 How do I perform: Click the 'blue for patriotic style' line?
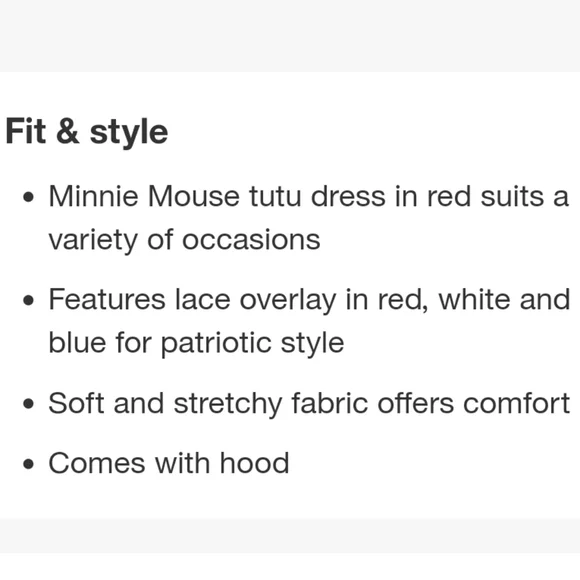click(x=196, y=343)
